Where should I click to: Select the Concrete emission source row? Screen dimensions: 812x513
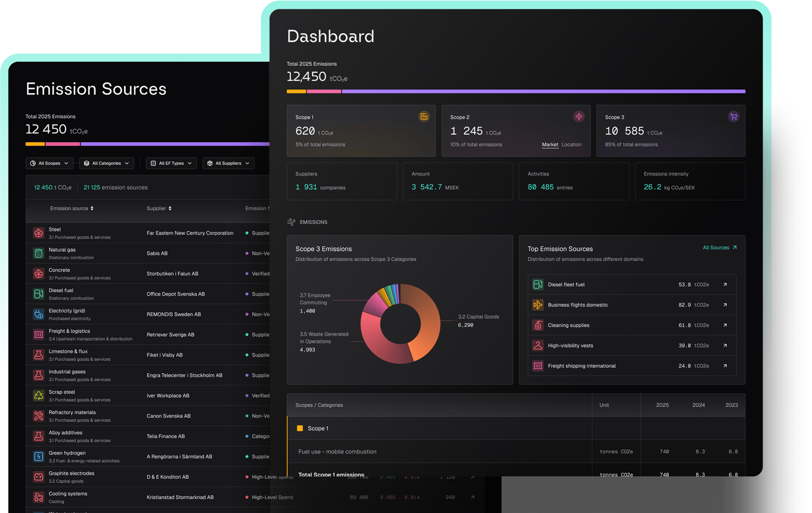tap(147, 273)
